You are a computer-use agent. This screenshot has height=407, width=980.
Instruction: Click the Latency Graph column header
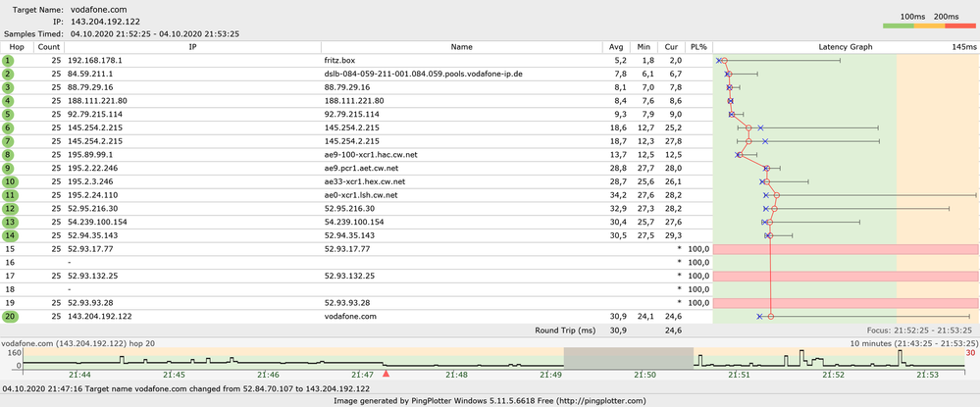coord(846,47)
